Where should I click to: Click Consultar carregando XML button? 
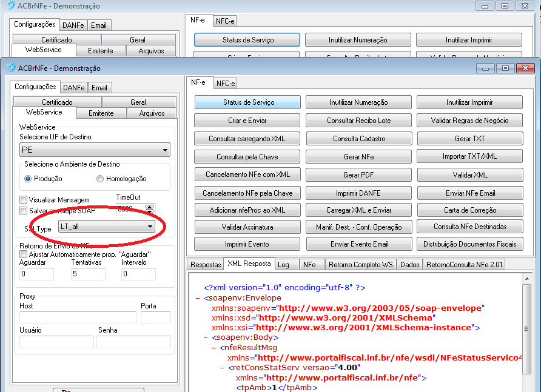(x=247, y=139)
